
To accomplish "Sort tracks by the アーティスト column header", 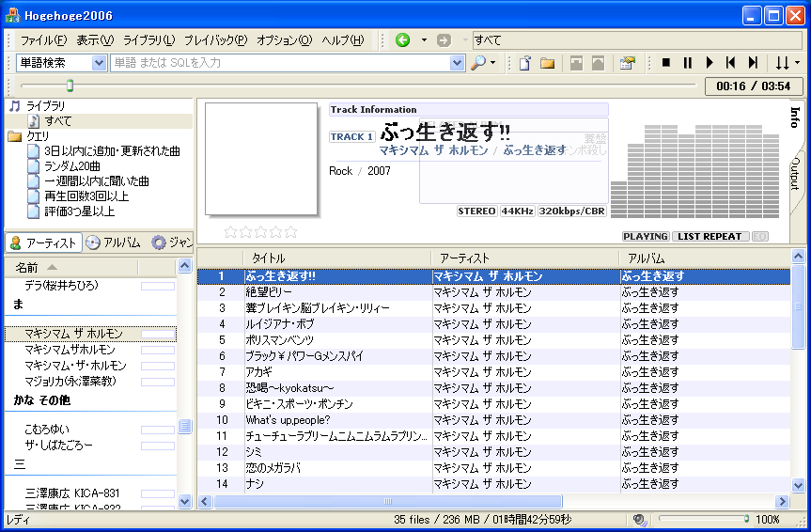I will pyautogui.click(x=525, y=258).
